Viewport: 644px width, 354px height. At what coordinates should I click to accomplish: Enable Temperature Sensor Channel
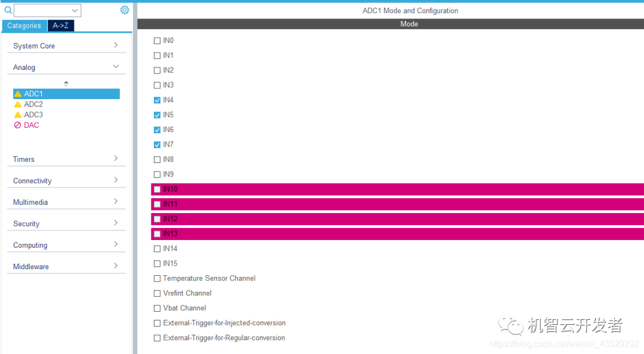tap(157, 278)
